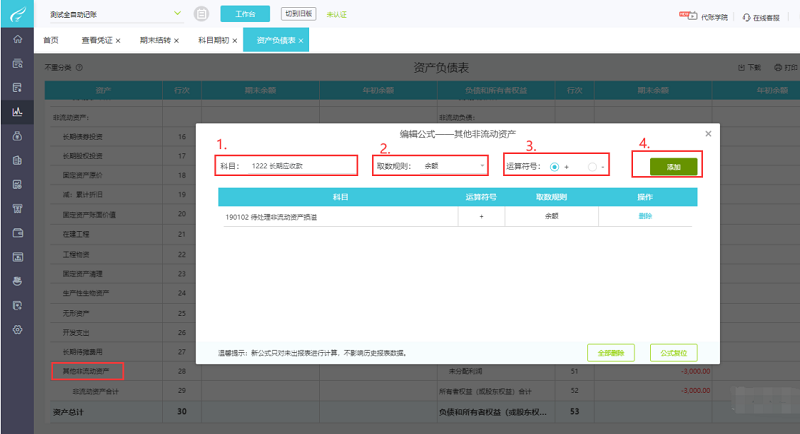Click the 不重分类 label
Screen dimensions: 800x434
pos(58,67)
